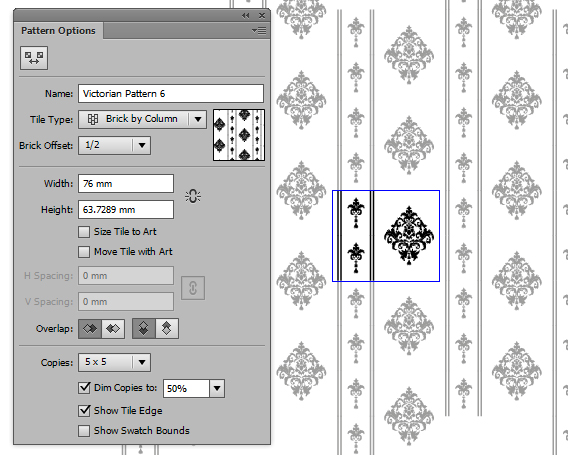The width and height of the screenshot is (568, 455).
Task: Uncheck the Dim Copies to option
Action: coord(84,388)
